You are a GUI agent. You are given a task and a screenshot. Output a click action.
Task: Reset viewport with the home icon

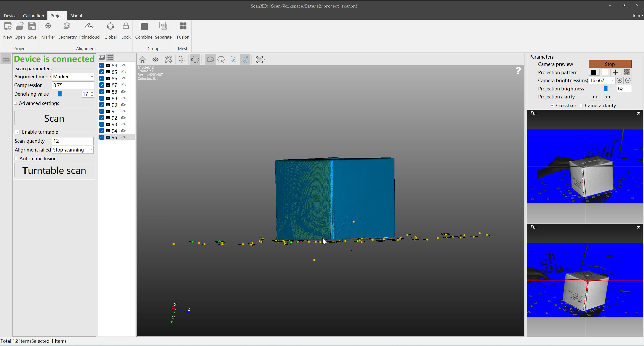coord(142,60)
